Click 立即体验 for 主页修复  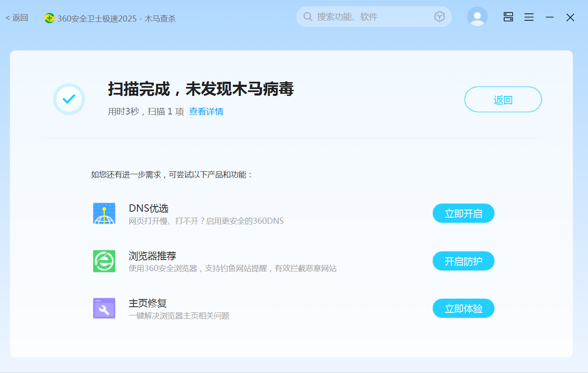[x=464, y=308]
